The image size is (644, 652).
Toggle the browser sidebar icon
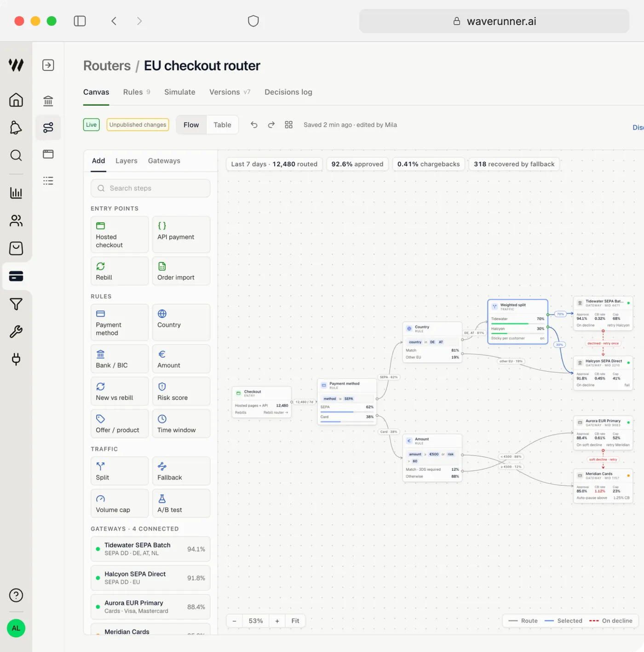(x=80, y=21)
